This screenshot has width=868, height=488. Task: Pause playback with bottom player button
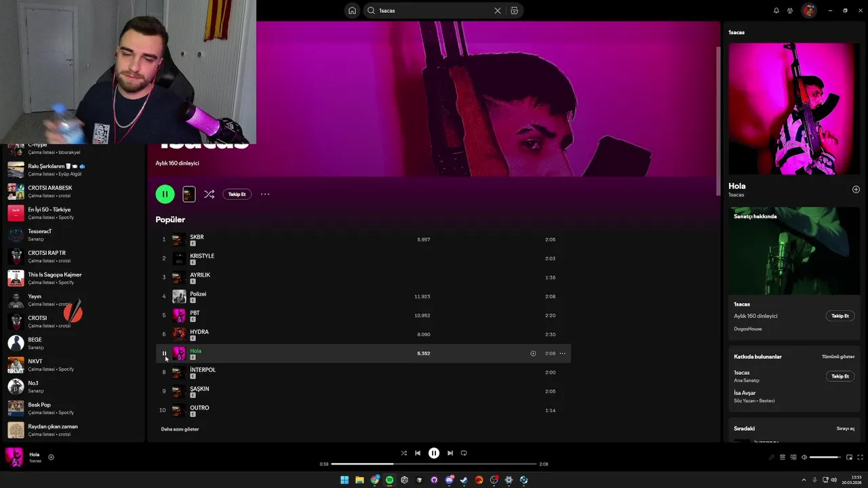(x=434, y=453)
